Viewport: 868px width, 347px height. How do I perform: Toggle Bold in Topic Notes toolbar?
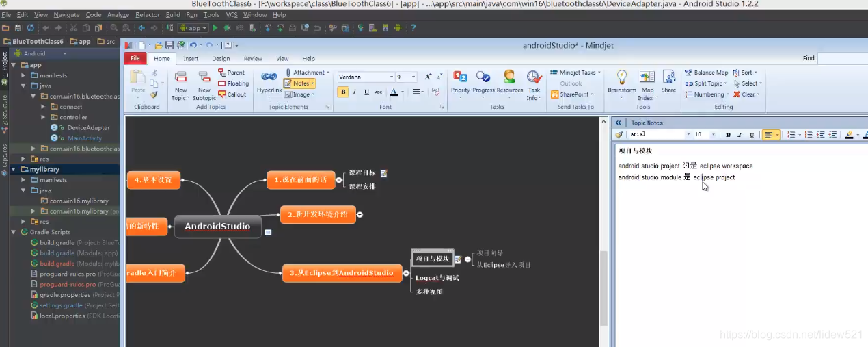click(x=729, y=135)
